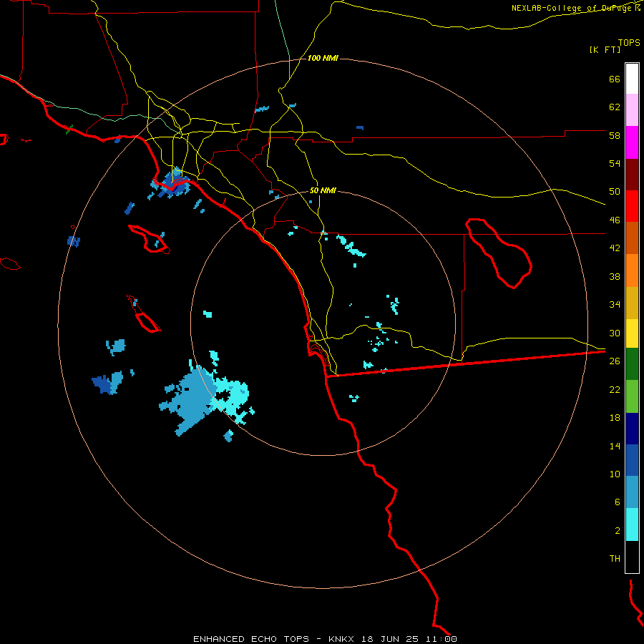Click the "62" legend value

coord(615,107)
